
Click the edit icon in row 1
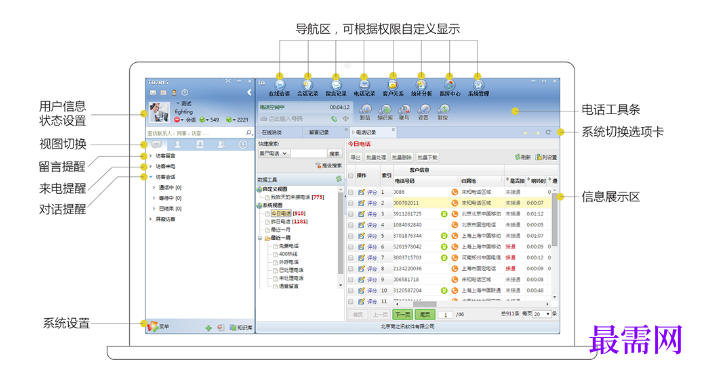(x=361, y=192)
